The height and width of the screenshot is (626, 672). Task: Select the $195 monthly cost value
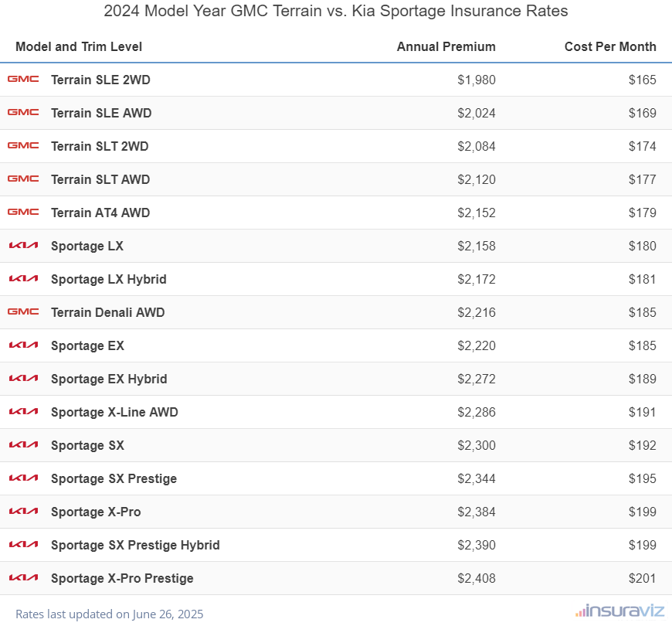point(643,478)
